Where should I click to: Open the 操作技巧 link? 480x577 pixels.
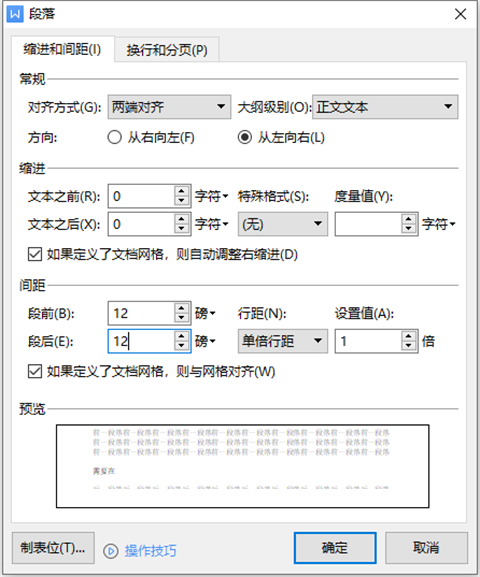coord(150,551)
